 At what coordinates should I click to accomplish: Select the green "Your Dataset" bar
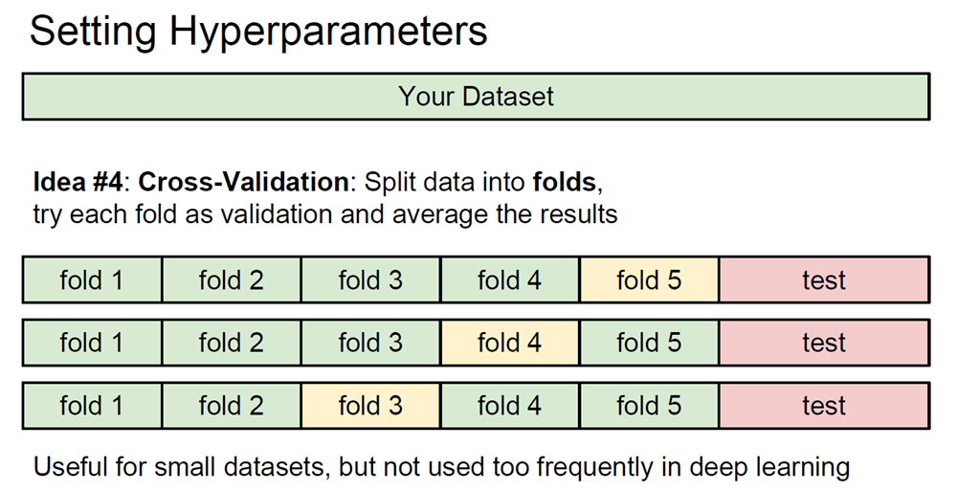(476, 97)
